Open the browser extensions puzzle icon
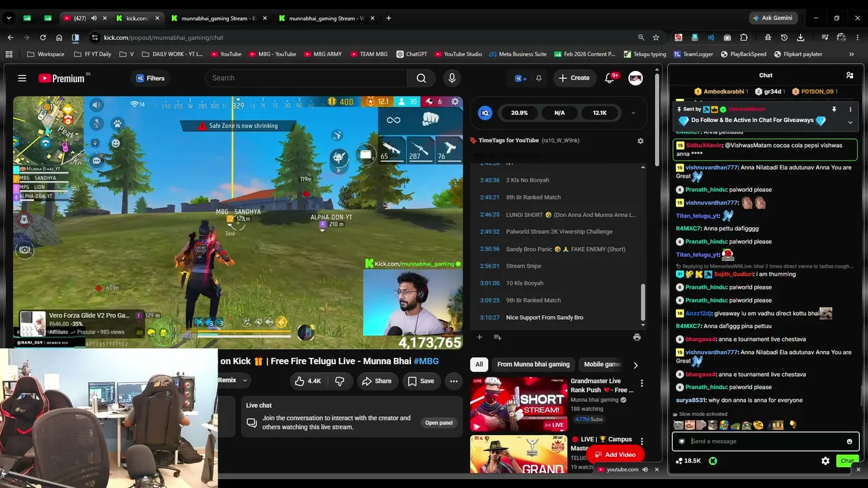Screen dimensions: 868x488 tap(744, 37)
